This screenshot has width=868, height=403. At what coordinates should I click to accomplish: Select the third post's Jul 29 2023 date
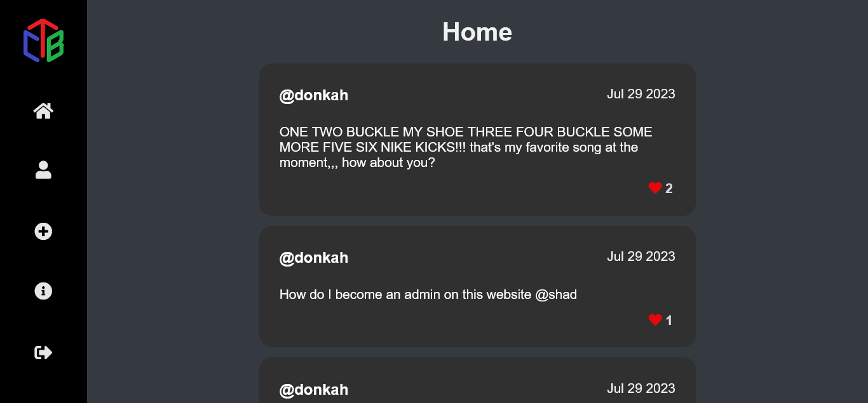pos(641,388)
